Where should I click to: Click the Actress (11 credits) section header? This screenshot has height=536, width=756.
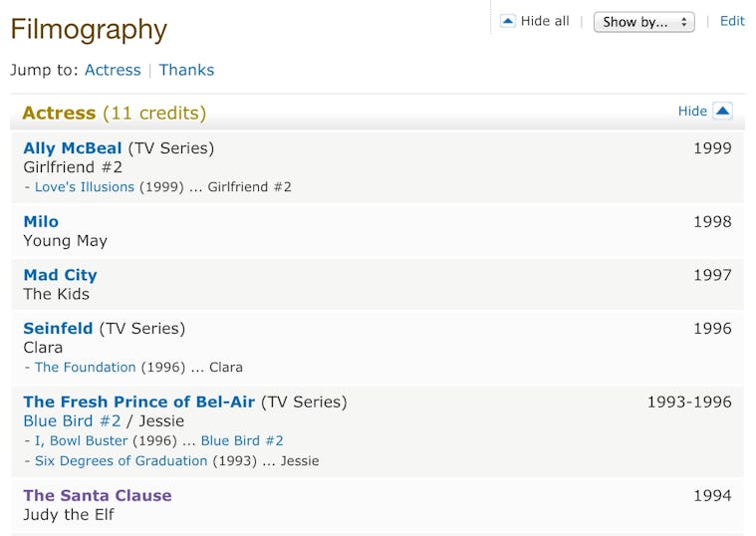coord(114,114)
